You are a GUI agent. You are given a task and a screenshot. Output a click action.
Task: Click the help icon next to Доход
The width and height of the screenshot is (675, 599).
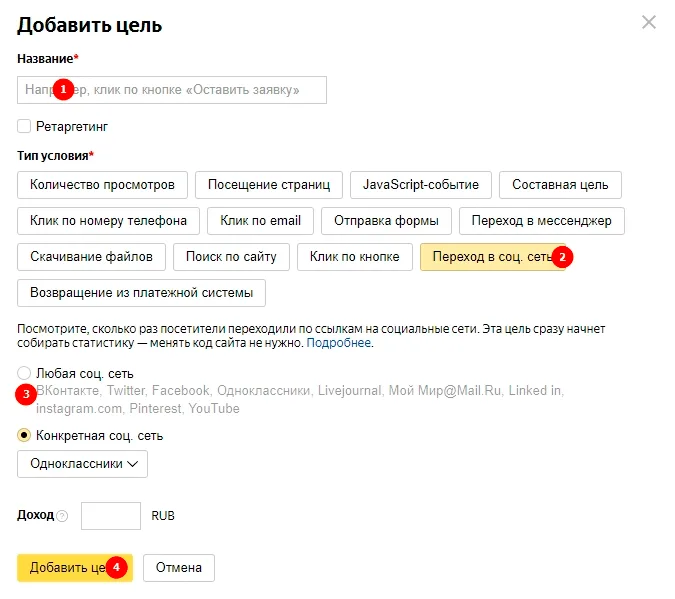62,516
